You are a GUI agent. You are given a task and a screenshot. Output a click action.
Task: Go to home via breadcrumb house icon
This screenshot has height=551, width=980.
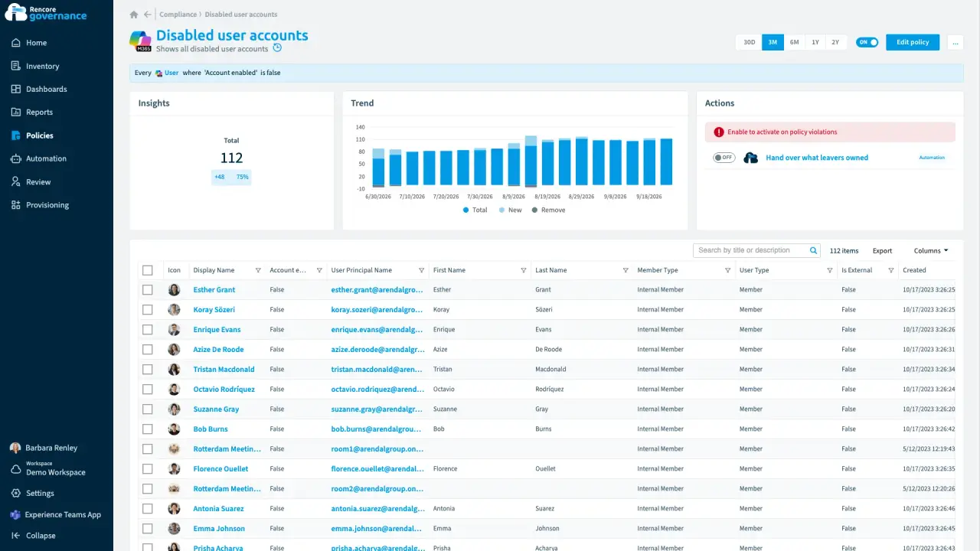point(134,15)
